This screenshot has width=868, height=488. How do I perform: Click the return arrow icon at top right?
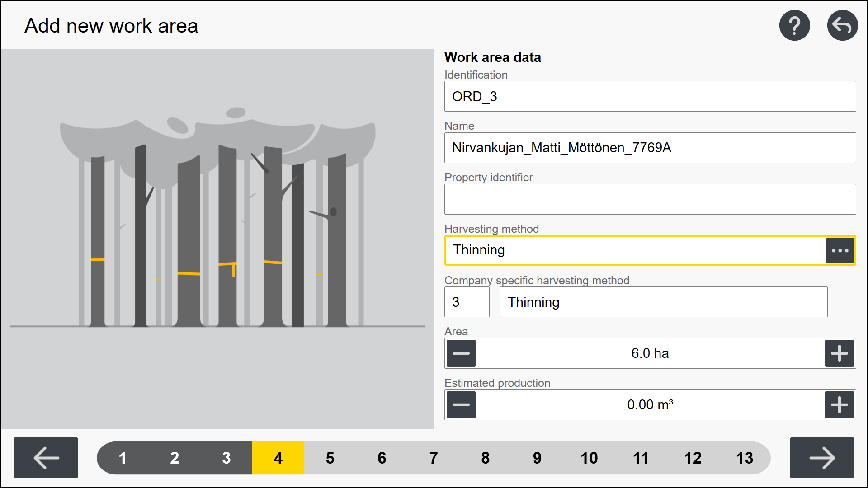[x=842, y=25]
